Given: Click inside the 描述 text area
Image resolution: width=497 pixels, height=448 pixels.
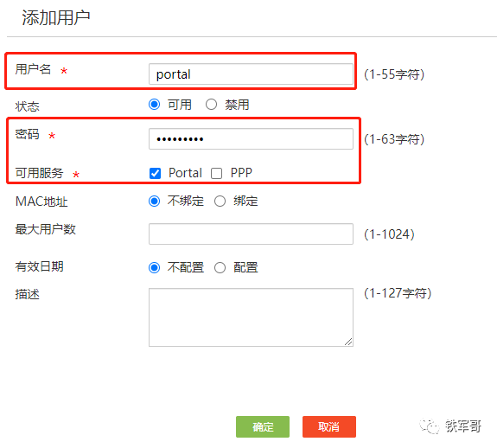Looking at the screenshot, I should (251, 317).
